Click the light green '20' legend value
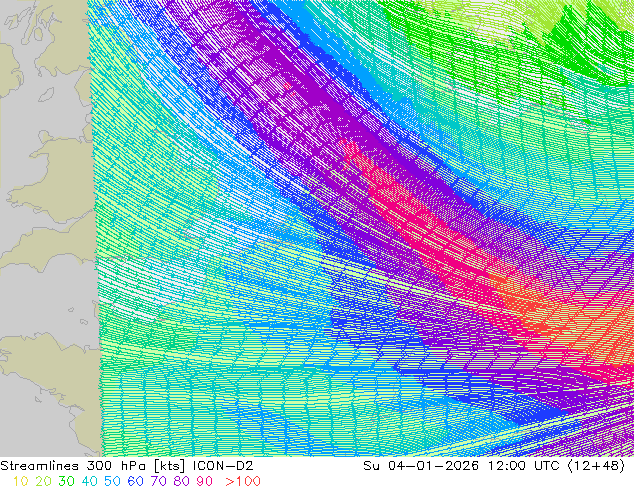The image size is (634, 490). click(43, 482)
